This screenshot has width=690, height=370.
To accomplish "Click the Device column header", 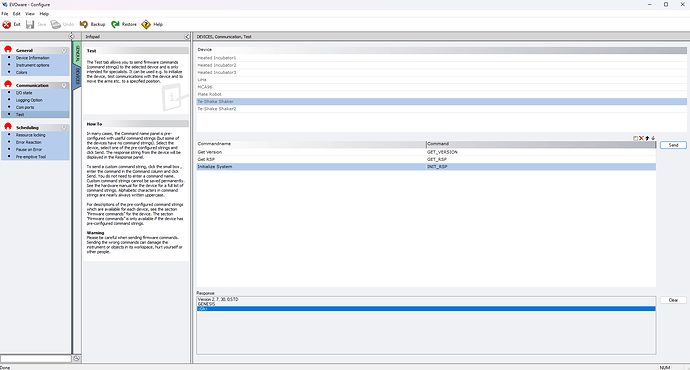I will 441,50.
